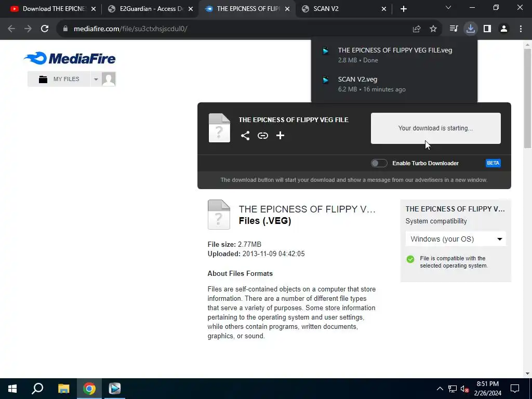The width and height of the screenshot is (532, 399).
Task: Click the page vertical scrollbar thumb
Action: tap(527, 98)
